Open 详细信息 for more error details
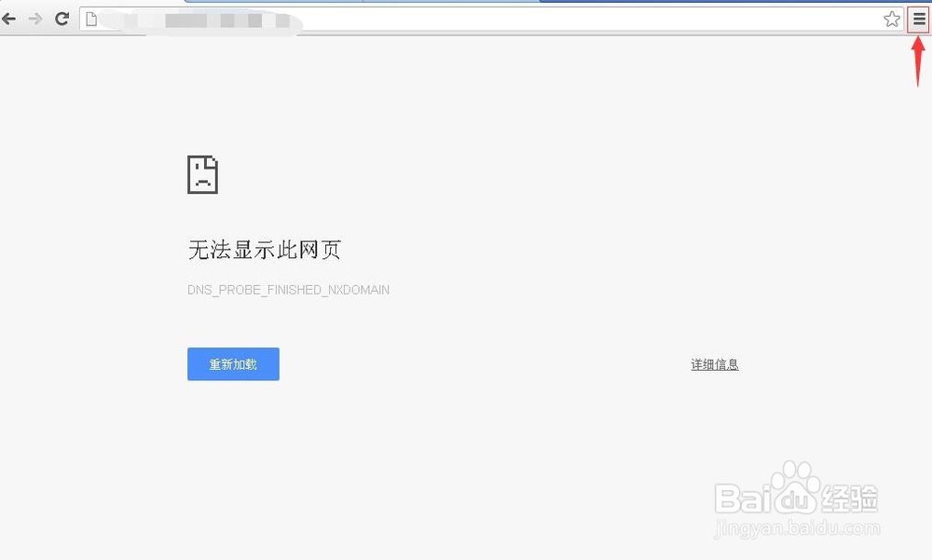This screenshot has height=560, width=932. [x=714, y=363]
